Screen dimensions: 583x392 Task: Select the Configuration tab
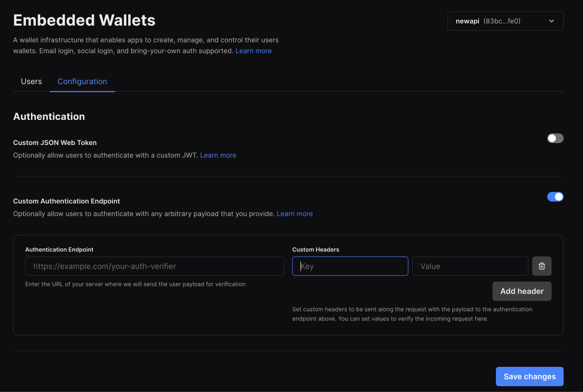(82, 81)
